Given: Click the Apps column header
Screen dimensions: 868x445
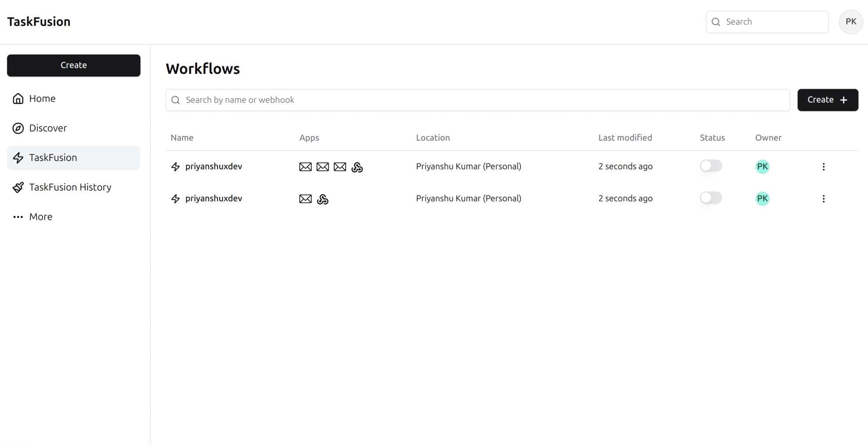Looking at the screenshot, I should [309, 138].
